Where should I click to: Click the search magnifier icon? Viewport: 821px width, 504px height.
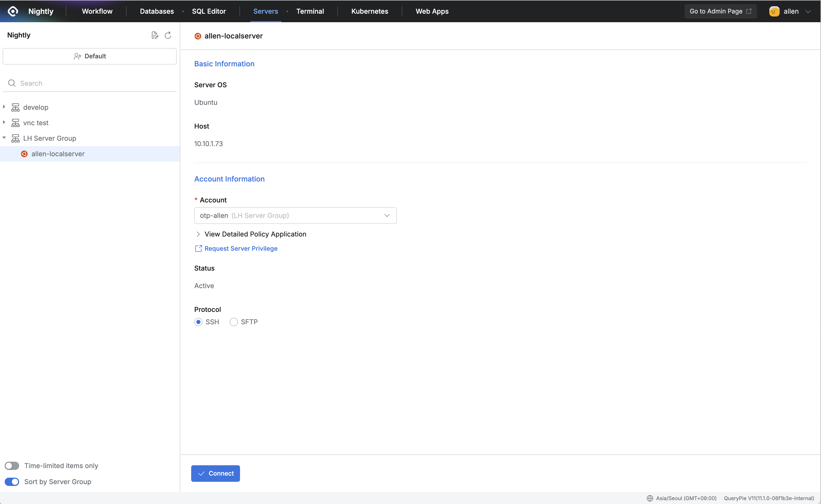[x=12, y=83]
